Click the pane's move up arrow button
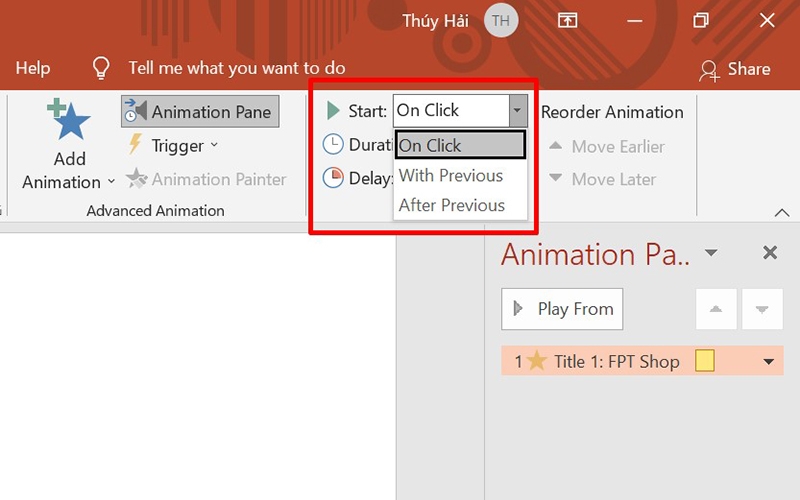 click(716, 309)
